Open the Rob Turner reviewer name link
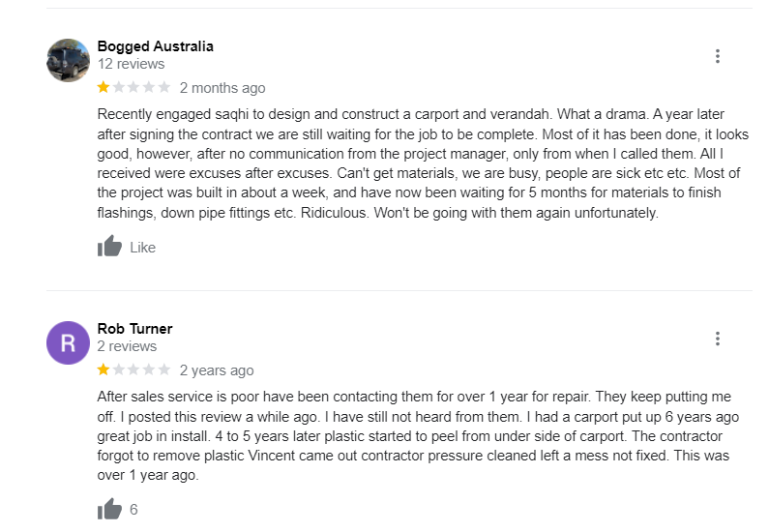 coord(134,329)
